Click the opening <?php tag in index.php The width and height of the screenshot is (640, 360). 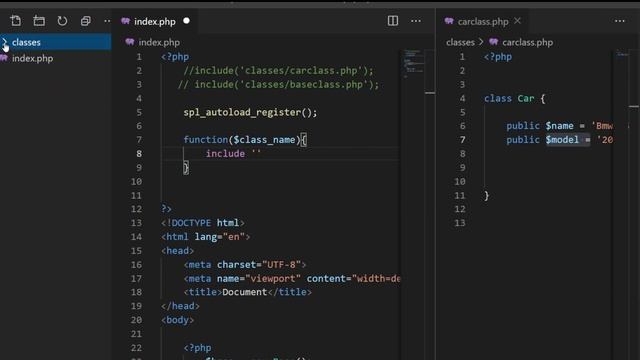point(175,57)
